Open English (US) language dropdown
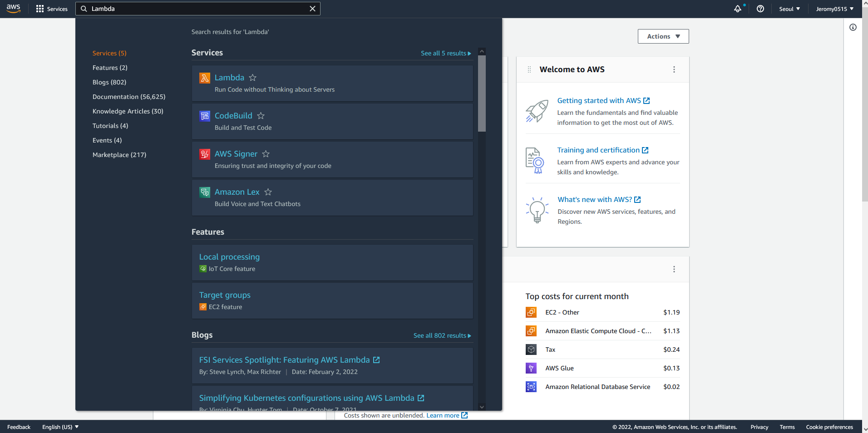 [60, 427]
